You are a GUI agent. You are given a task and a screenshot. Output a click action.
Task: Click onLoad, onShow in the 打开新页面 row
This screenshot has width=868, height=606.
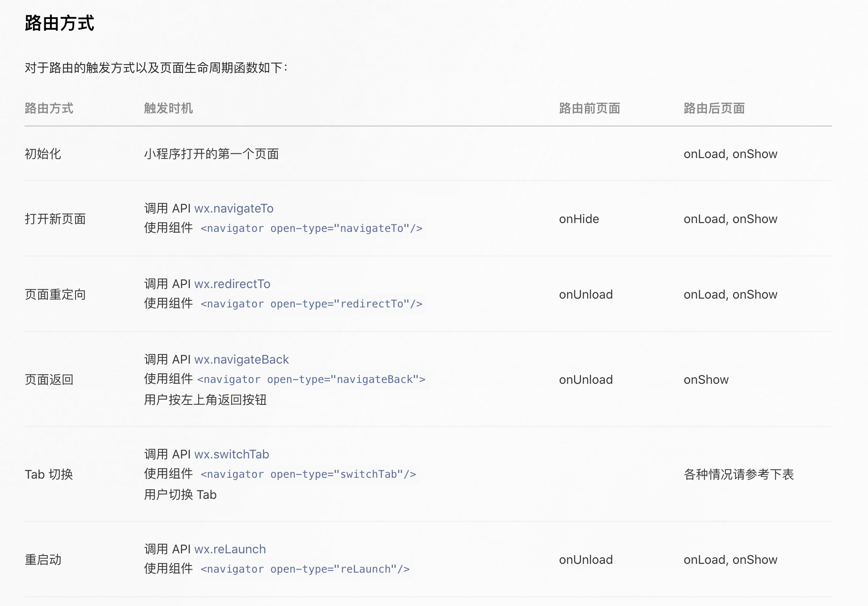731,219
